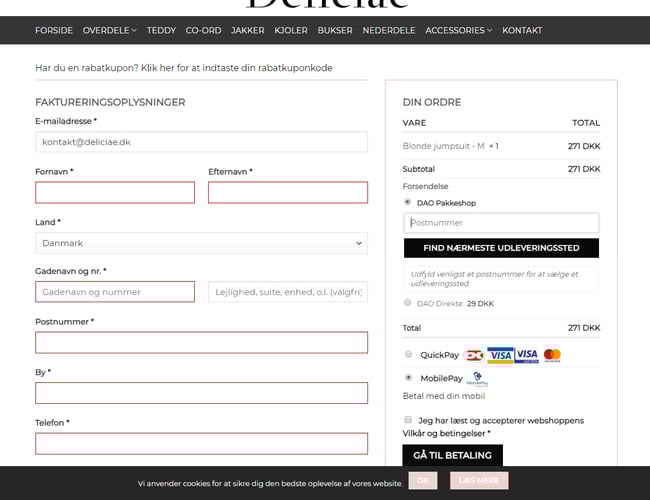Open the JAKKER category
This screenshot has width=650, height=500.
click(x=247, y=30)
